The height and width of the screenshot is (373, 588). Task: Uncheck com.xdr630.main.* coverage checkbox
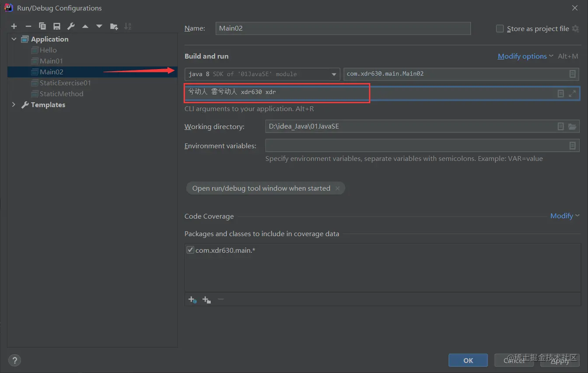coord(190,250)
